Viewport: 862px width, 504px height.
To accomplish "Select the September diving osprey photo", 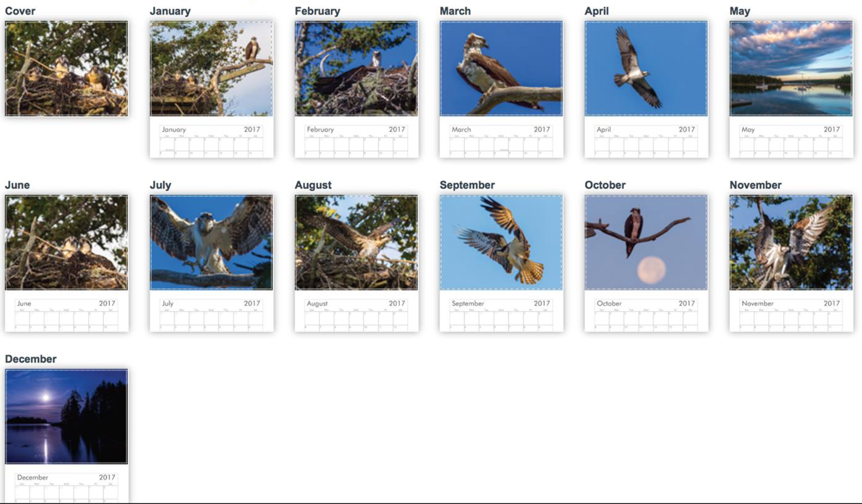I will (501, 243).
